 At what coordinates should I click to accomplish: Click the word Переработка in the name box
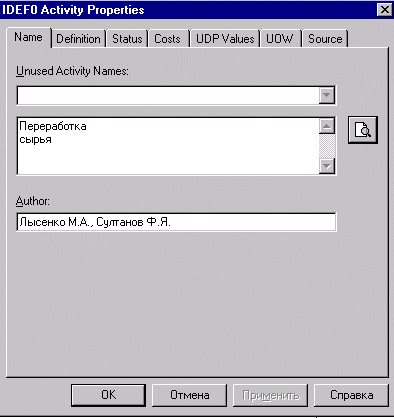tap(53, 126)
